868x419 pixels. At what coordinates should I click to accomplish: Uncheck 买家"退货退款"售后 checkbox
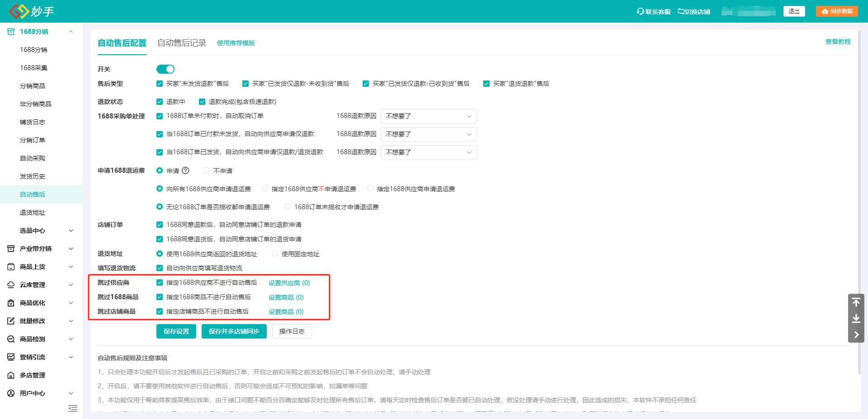[x=486, y=84]
